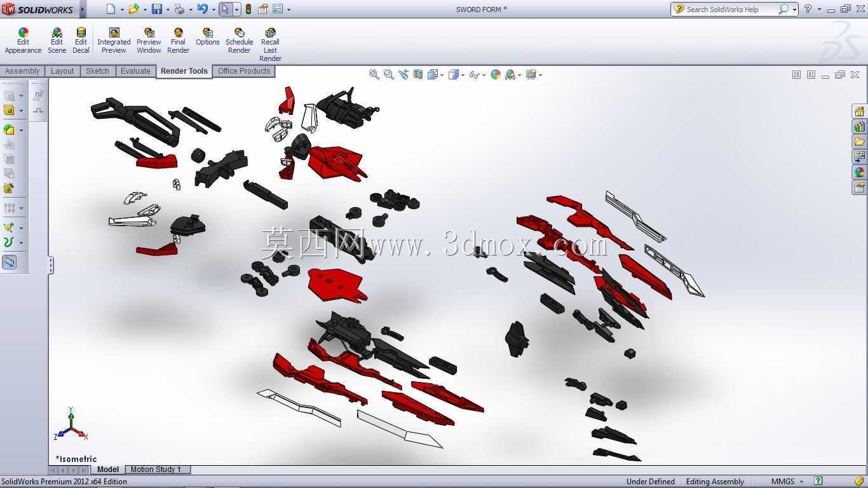Open Motion Study 1 tab

click(x=156, y=470)
